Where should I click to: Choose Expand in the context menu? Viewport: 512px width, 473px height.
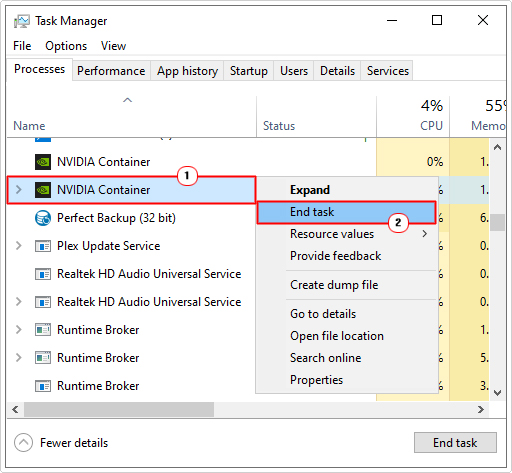(x=347, y=190)
